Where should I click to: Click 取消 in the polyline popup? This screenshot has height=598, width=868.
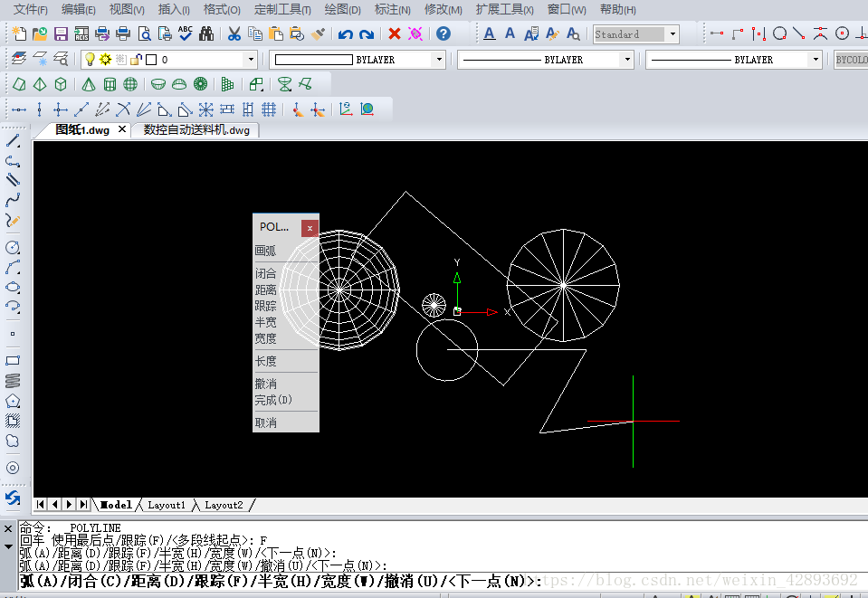click(x=265, y=422)
